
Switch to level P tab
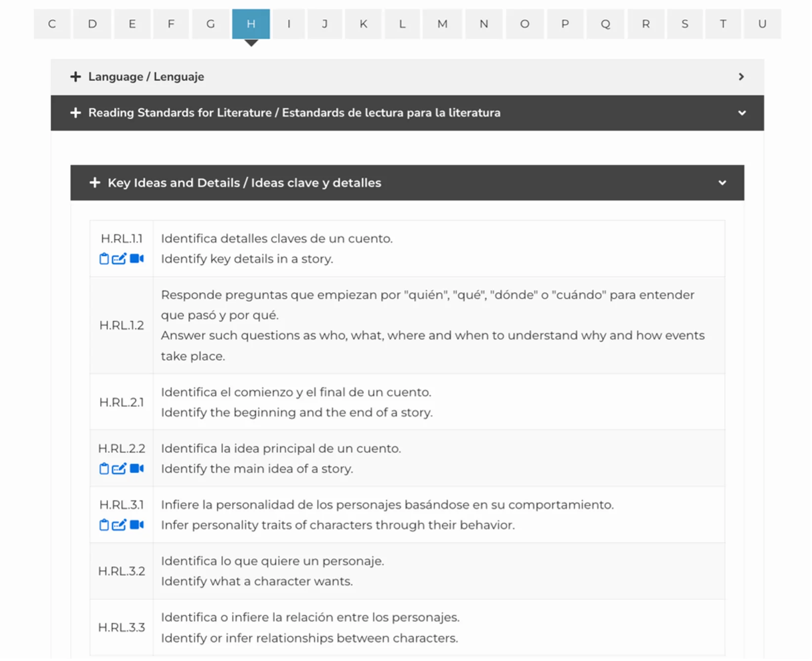[565, 24]
